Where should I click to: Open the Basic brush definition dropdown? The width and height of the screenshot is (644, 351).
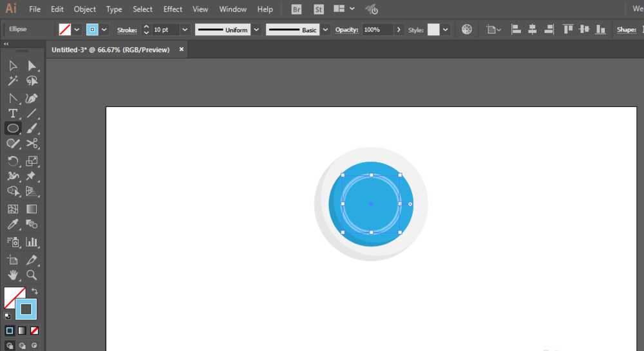click(x=325, y=30)
